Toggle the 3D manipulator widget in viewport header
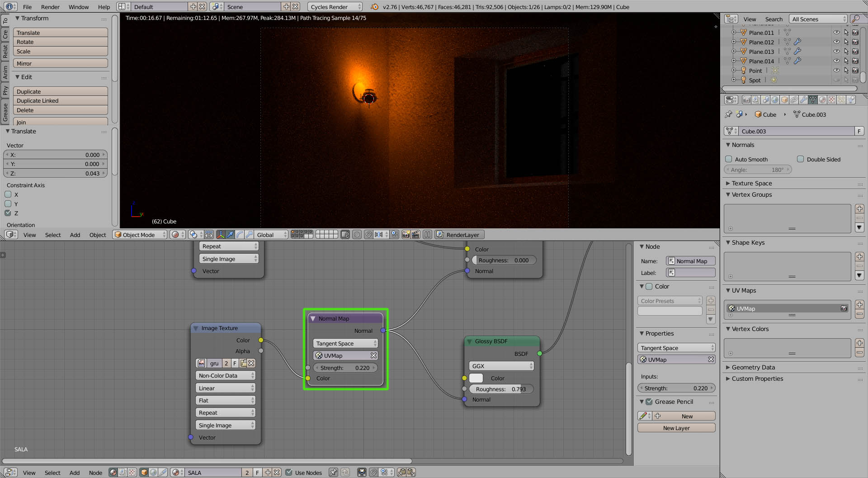Image resolution: width=868 pixels, height=478 pixels. pos(221,235)
